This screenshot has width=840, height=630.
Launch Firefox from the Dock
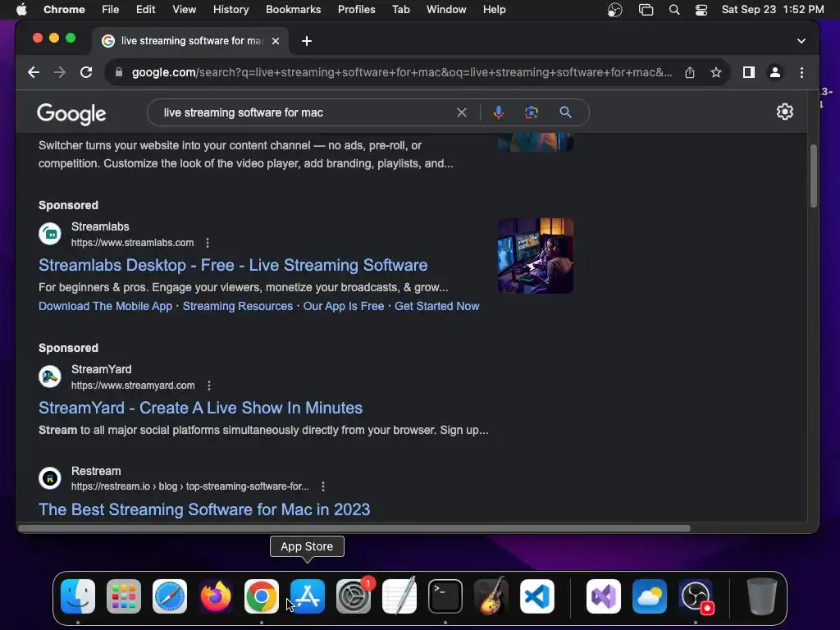point(216,596)
